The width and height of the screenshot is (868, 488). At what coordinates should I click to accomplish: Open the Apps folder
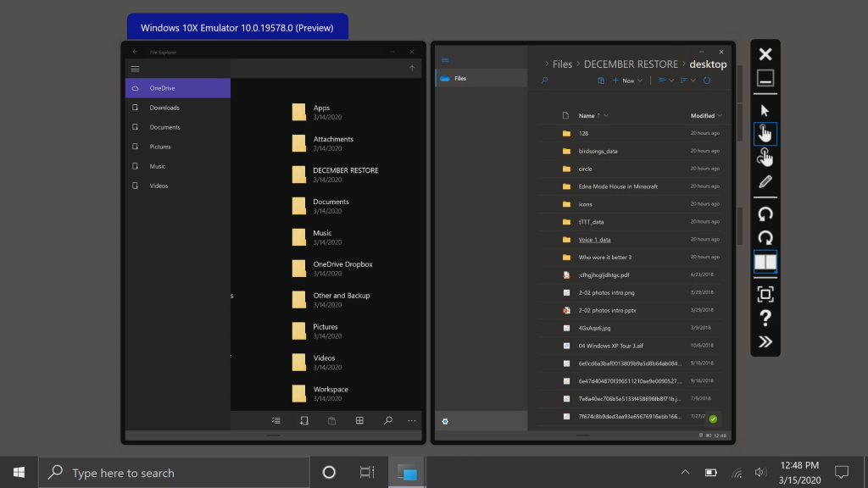click(317, 113)
